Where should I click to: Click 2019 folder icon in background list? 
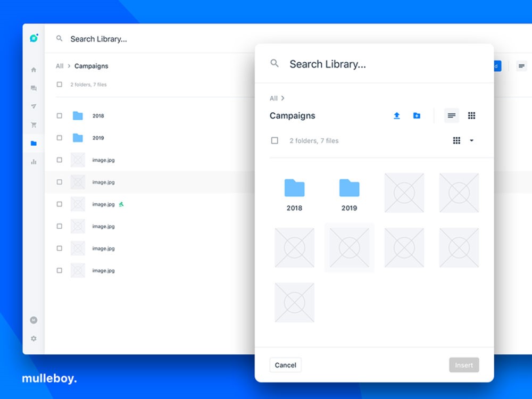78,138
